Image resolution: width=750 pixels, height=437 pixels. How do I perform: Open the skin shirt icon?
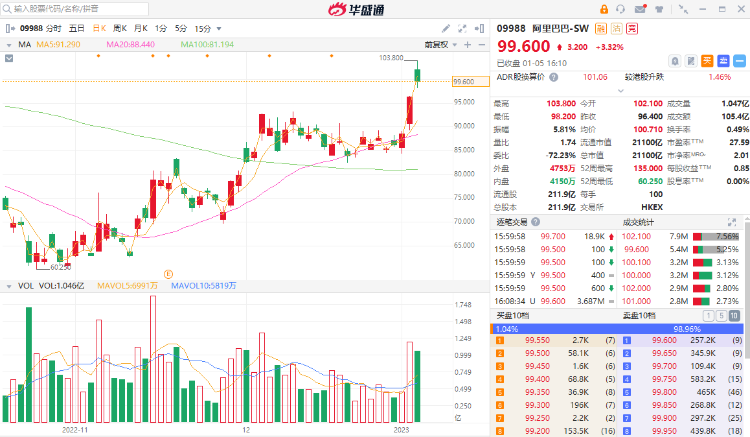click(659, 9)
